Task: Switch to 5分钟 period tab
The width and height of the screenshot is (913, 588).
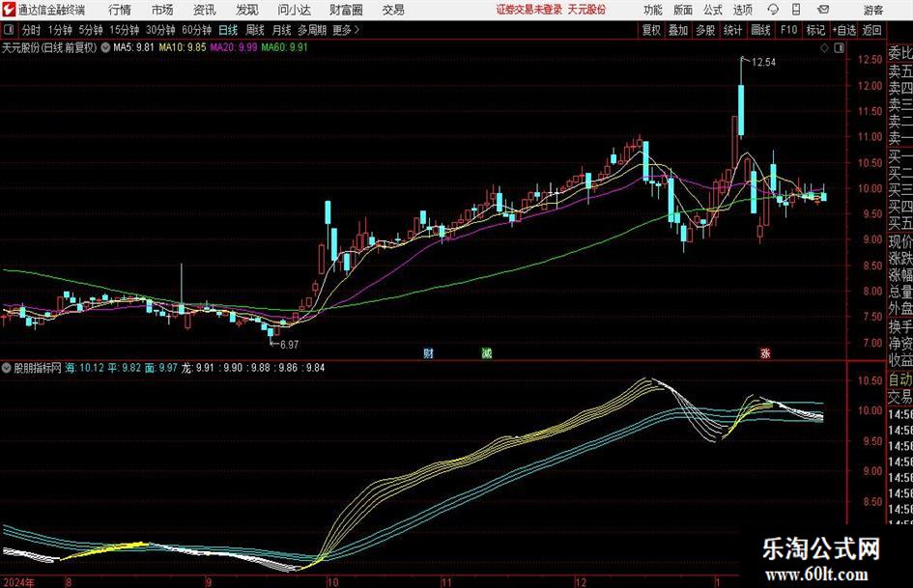Action: coord(91,30)
